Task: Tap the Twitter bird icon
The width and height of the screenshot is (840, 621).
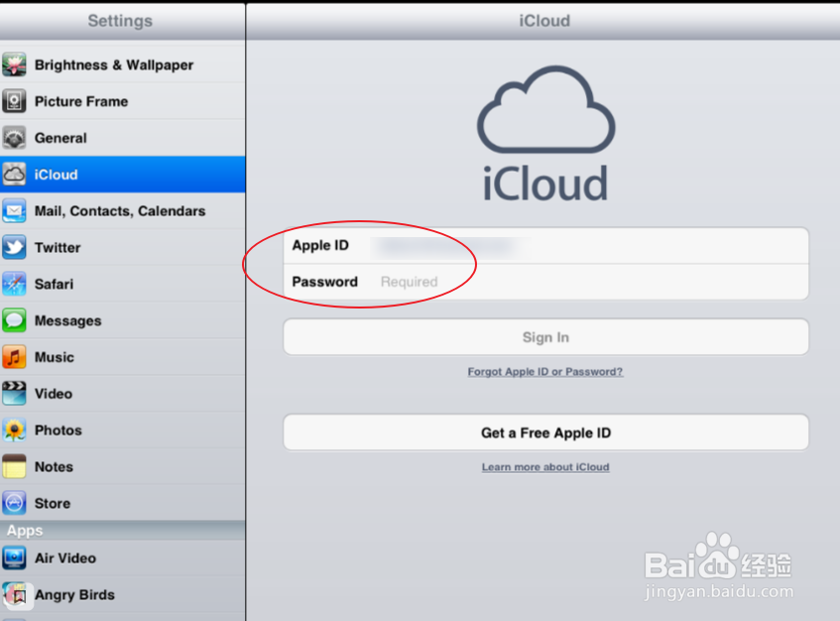Action: tap(14, 247)
